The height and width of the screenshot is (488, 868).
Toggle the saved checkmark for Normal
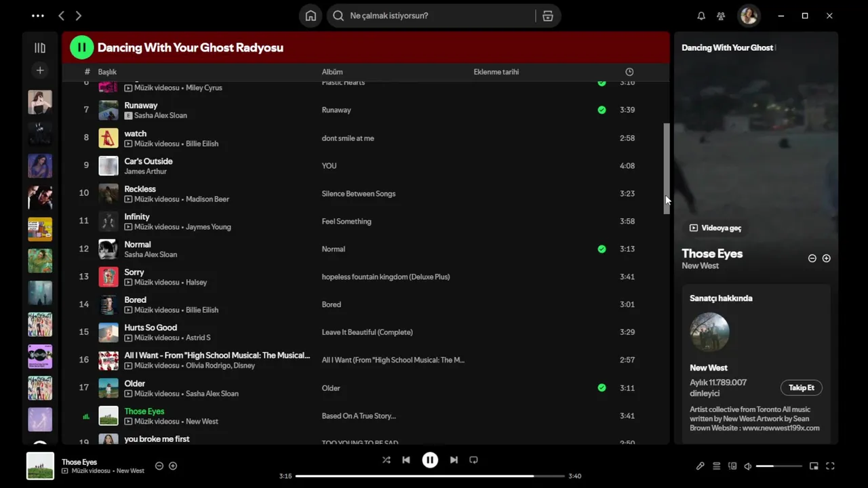pos(601,249)
